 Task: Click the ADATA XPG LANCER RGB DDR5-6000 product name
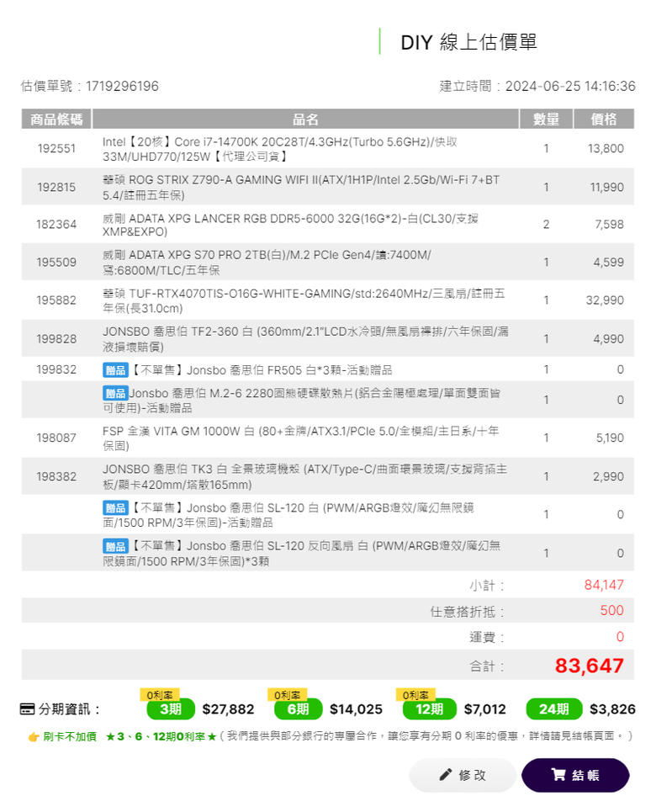(290, 225)
